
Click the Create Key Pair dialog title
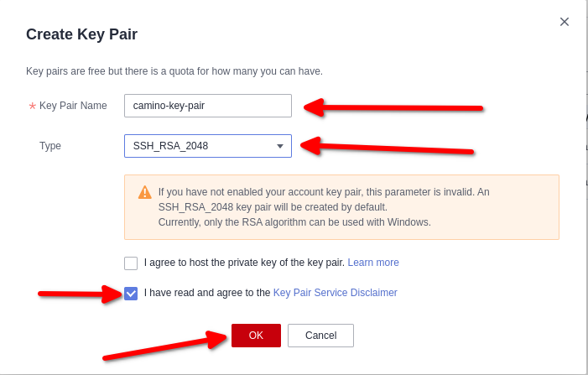81,34
